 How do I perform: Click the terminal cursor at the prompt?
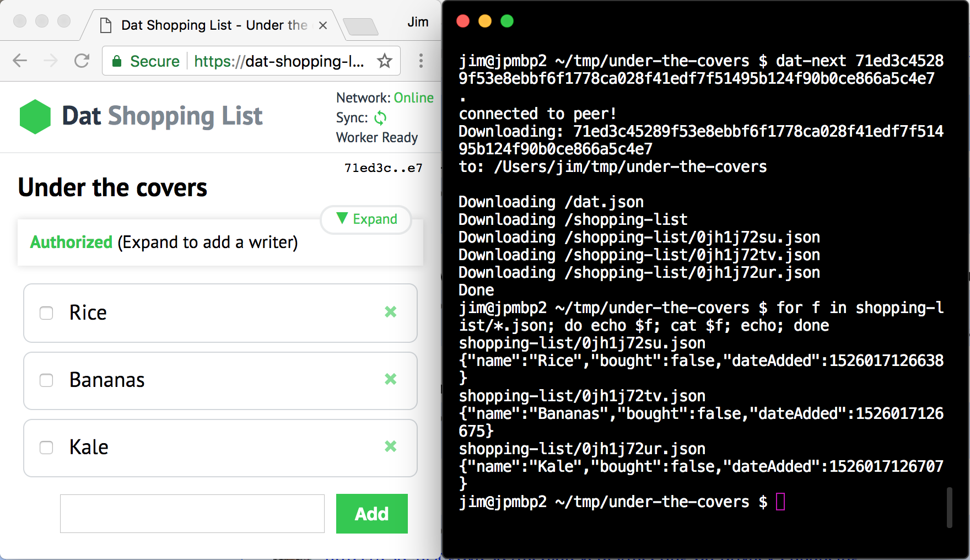tap(780, 502)
